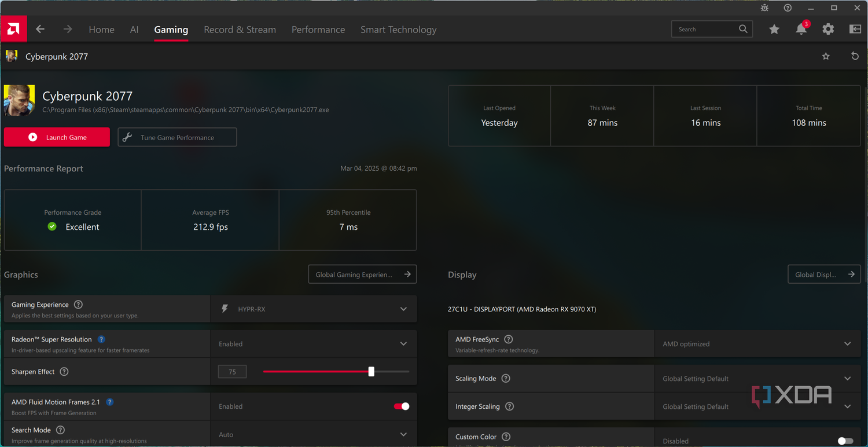Toggle the sidebar panel icon
The height and width of the screenshot is (447, 868).
[855, 30]
